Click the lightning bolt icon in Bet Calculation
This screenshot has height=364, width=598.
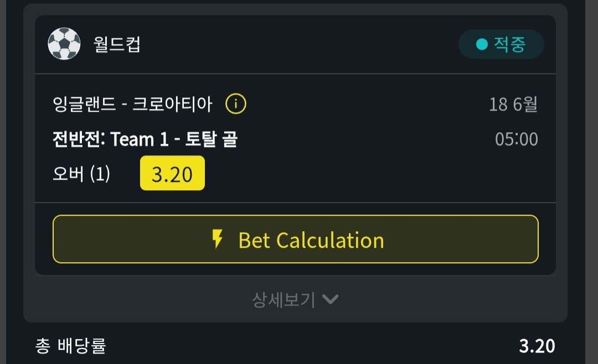point(218,240)
